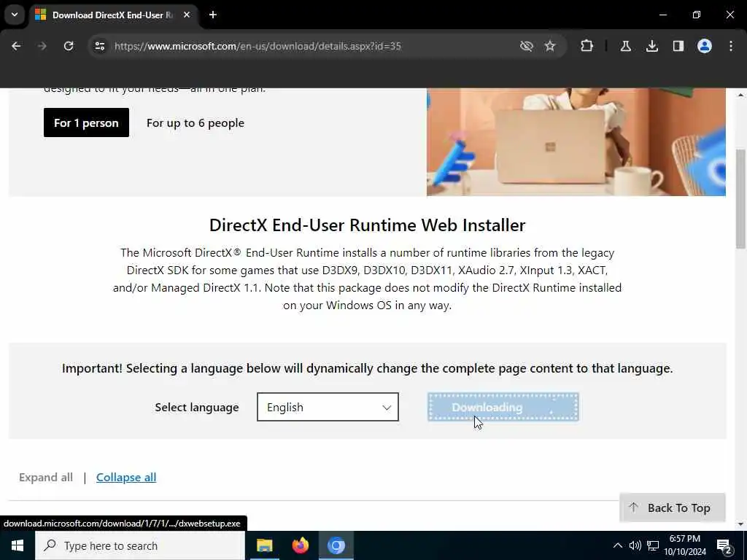The height and width of the screenshot is (560, 747).
Task: Click the Downloading button
Action: coord(503,407)
